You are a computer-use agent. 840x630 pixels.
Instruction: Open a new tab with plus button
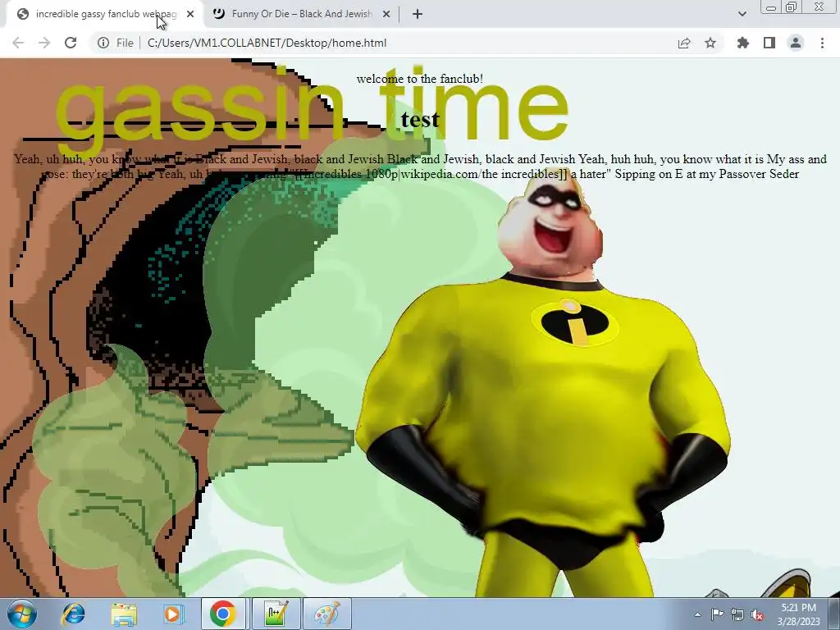click(x=418, y=14)
